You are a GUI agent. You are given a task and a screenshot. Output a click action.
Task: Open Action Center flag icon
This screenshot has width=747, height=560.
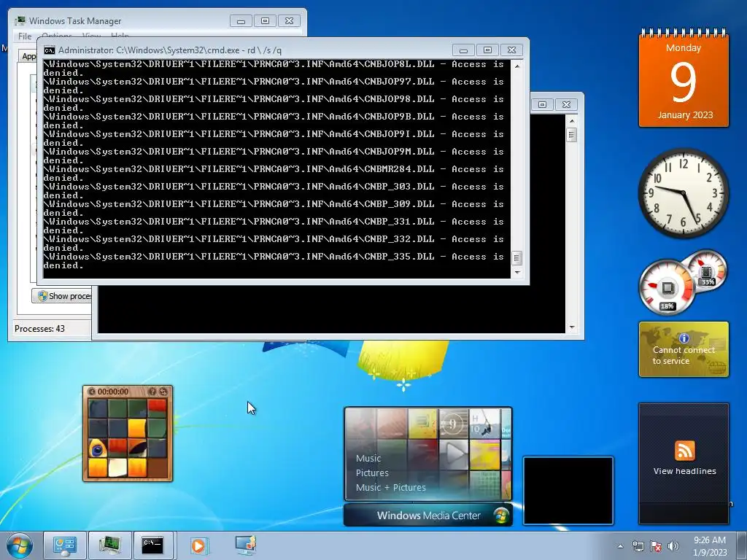656,546
